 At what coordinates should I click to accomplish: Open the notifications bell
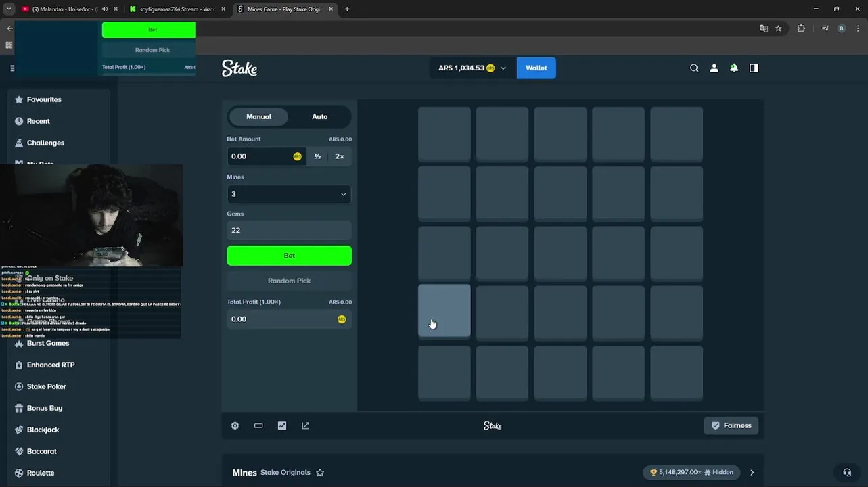[x=734, y=68]
